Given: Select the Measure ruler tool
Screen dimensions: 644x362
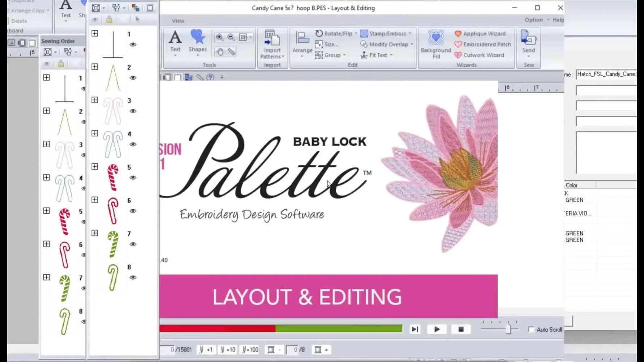Looking at the screenshot, I should tap(231, 52).
